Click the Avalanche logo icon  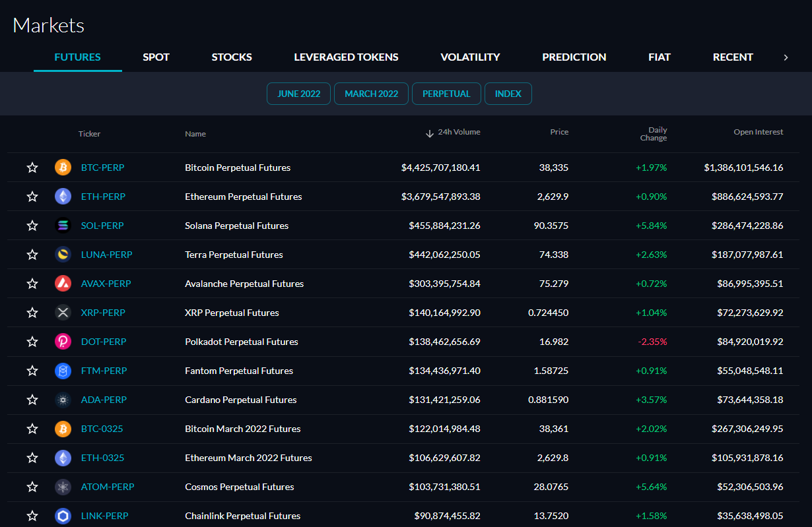coord(63,284)
